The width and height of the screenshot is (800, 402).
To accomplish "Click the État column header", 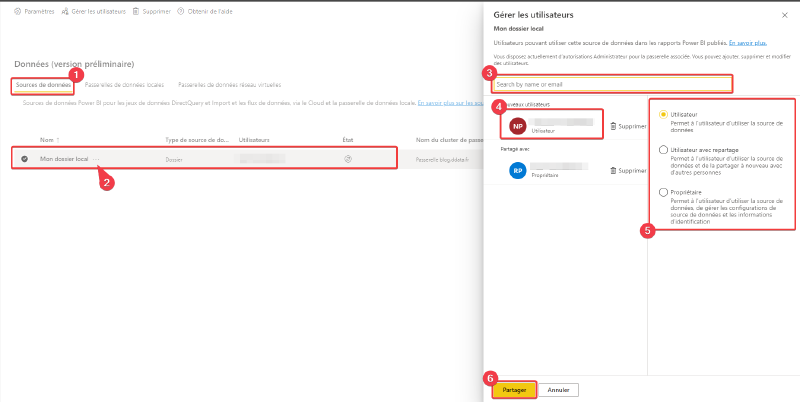I will (347, 140).
